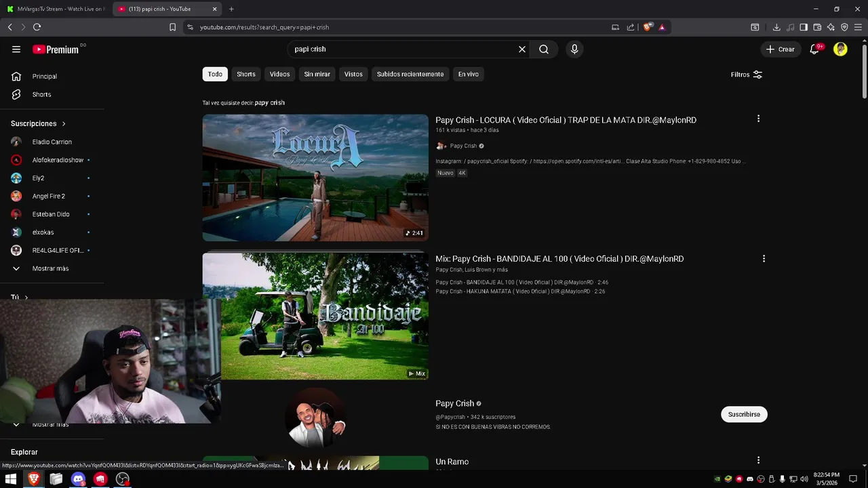Open Esteban Dido subscription channel

point(52,214)
